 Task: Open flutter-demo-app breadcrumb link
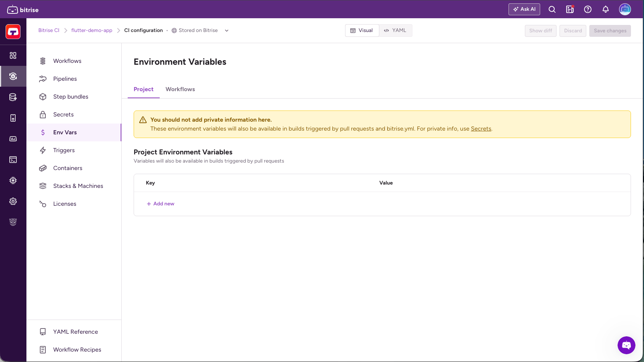coord(92,31)
